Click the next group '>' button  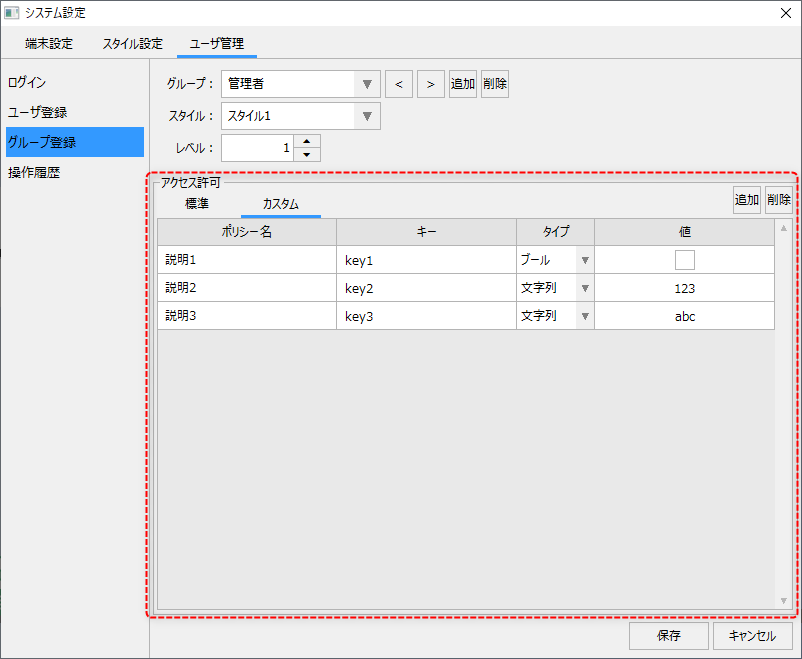pyautogui.click(x=431, y=84)
